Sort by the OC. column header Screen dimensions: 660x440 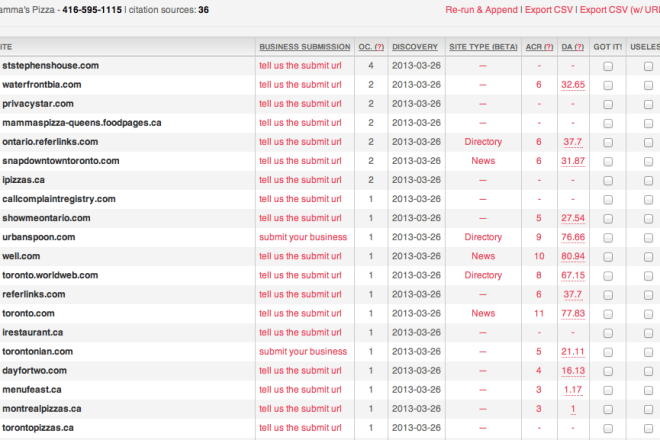(x=371, y=47)
